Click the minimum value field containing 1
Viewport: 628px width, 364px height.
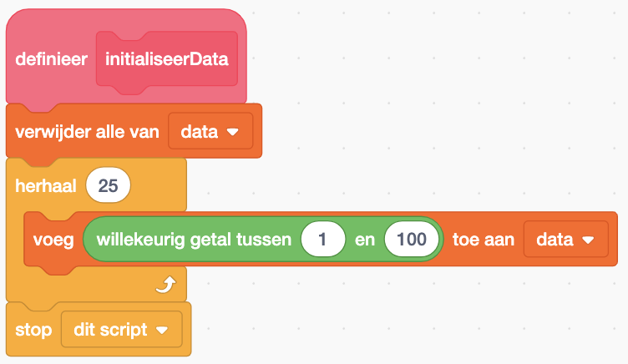(323, 240)
